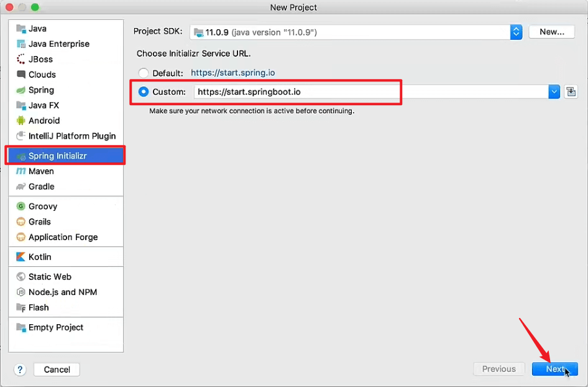Click the 'Project SDK:' label
Screen dimensions: 588x387
[x=158, y=32]
